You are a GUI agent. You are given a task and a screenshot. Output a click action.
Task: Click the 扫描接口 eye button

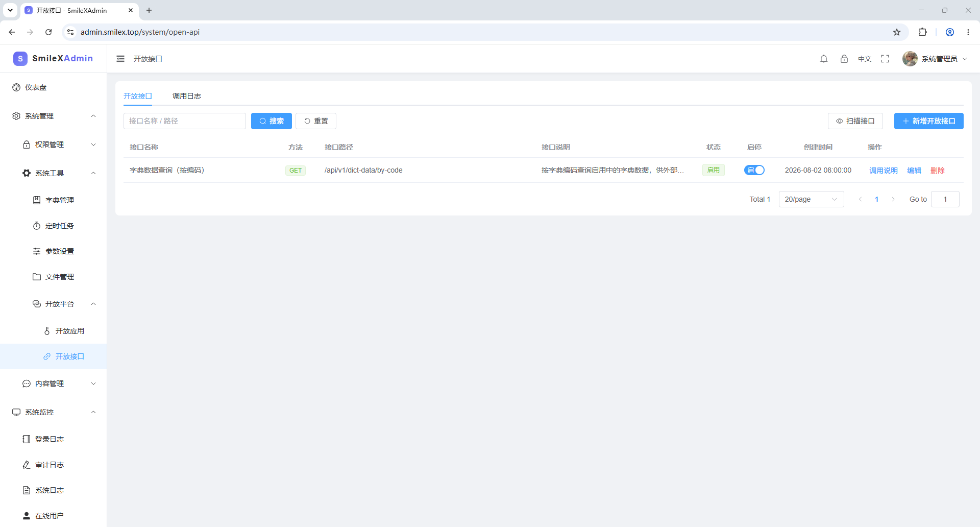tap(855, 121)
